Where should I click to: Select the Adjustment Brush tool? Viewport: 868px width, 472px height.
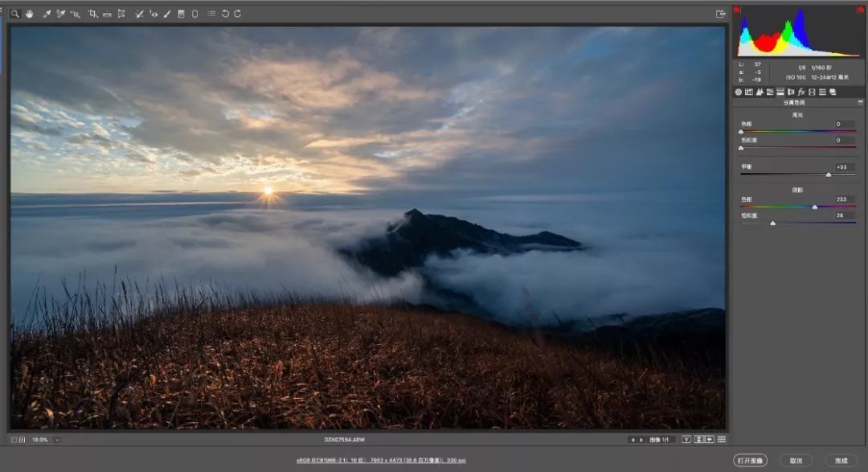167,14
